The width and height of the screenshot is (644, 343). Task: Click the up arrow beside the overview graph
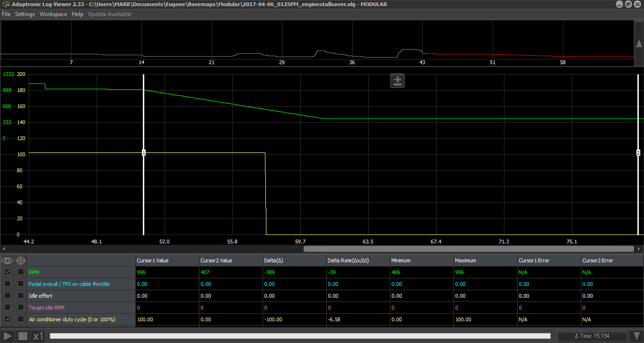point(639,43)
